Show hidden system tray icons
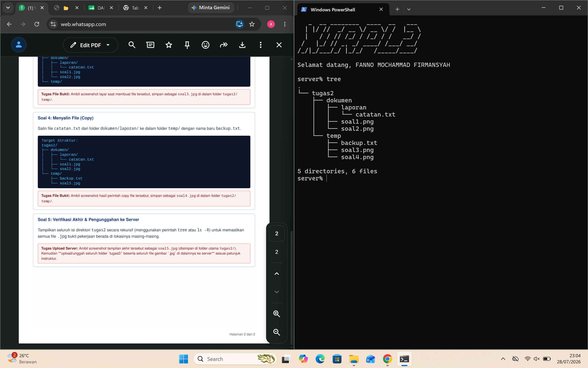This screenshot has width=588, height=368. 503,359
